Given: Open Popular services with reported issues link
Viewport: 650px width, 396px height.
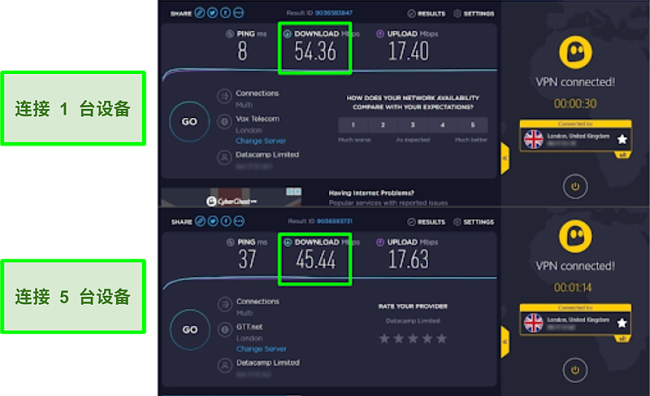Looking at the screenshot, I should pos(388,203).
